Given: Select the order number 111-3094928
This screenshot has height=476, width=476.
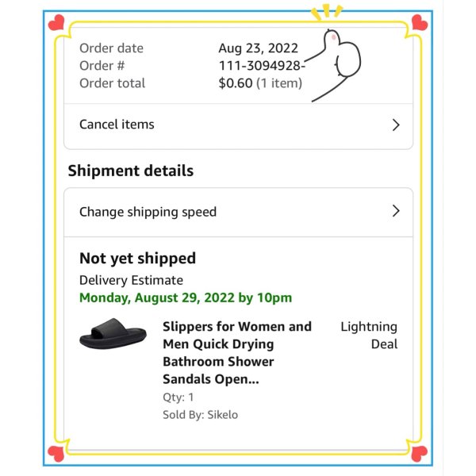Looking at the screenshot, I should pyautogui.click(x=262, y=66).
